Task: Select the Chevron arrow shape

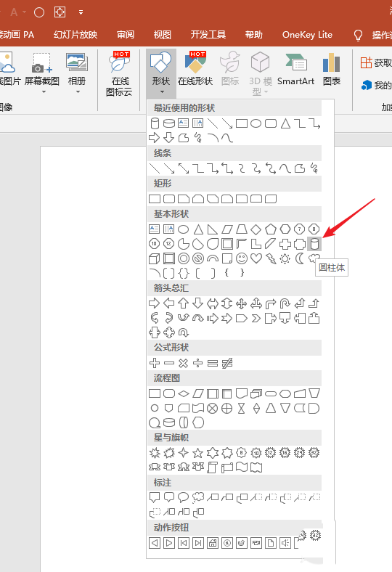Action: pyautogui.click(x=256, y=318)
